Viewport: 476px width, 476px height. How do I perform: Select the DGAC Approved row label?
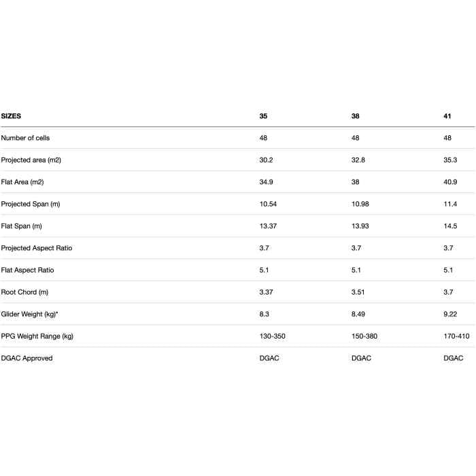coord(27,358)
